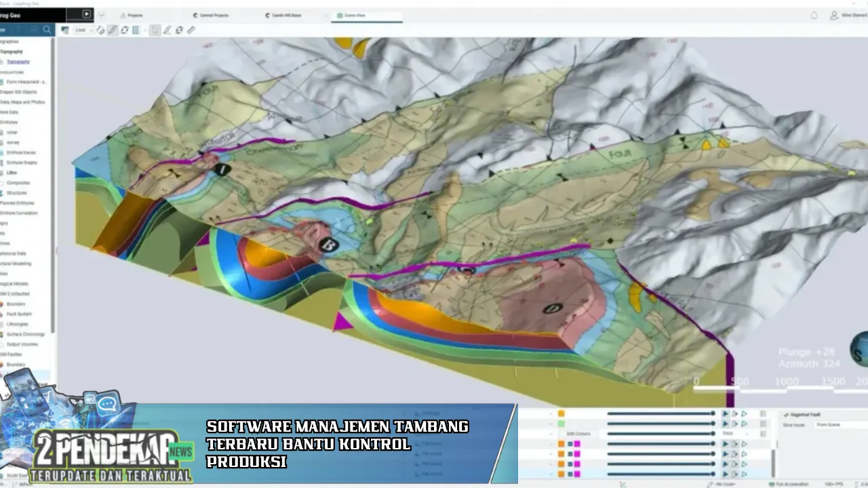Click the light green colour swatch in shape list
This screenshot has width=868, height=488.
(x=561, y=424)
